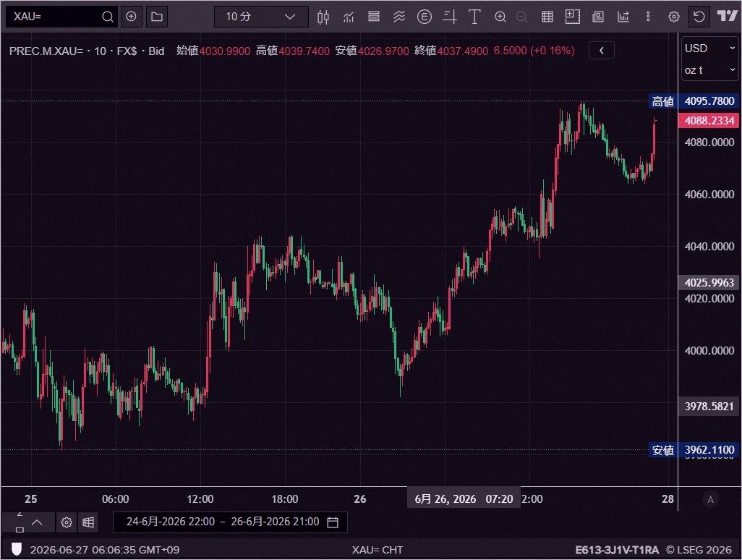The height and width of the screenshot is (560, 742).
Task: Select the crosshair line drawing tool
Action: tap(450, 17)
